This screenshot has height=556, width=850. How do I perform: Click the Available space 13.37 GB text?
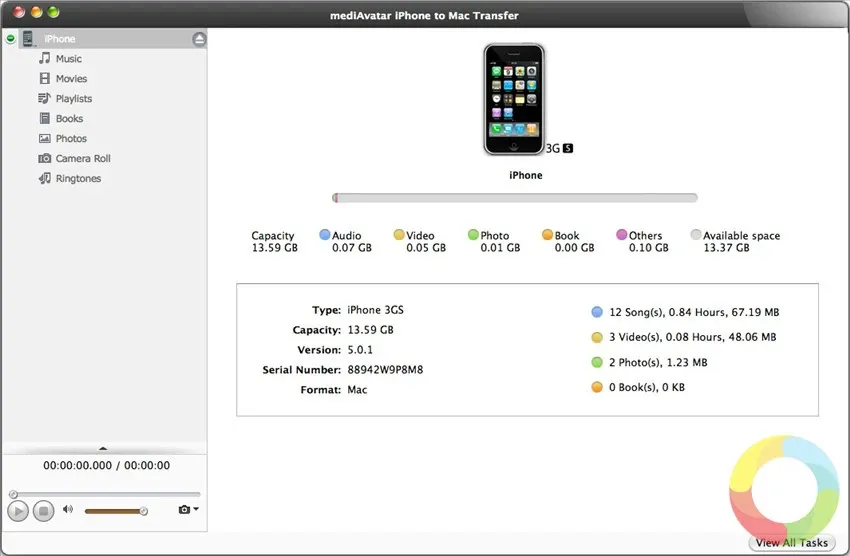(741, 242)
